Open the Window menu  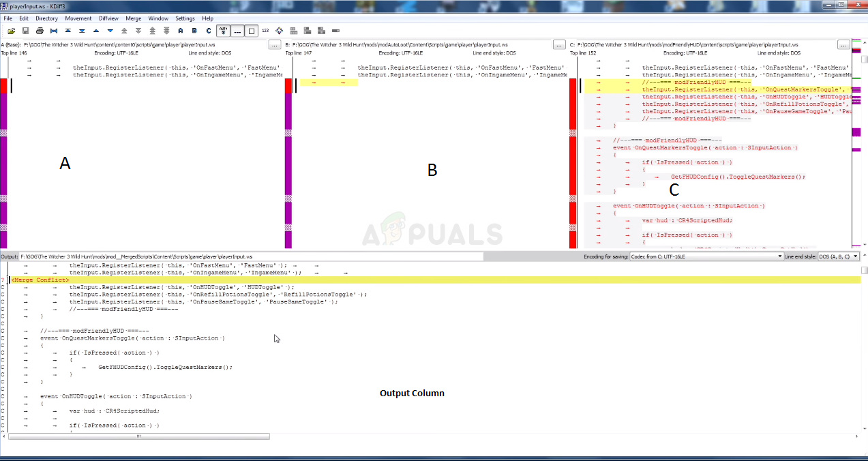click(x=158, y=18)
